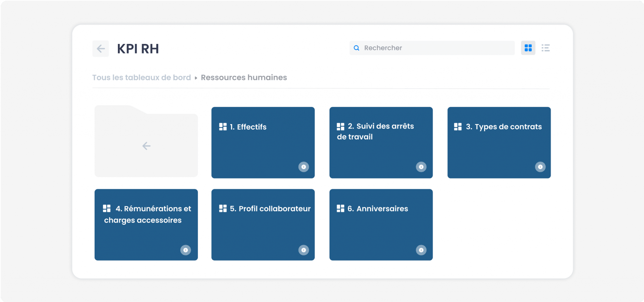Switch to list view layout
Screen dimensions: 644x302
[x=546, y=48]
